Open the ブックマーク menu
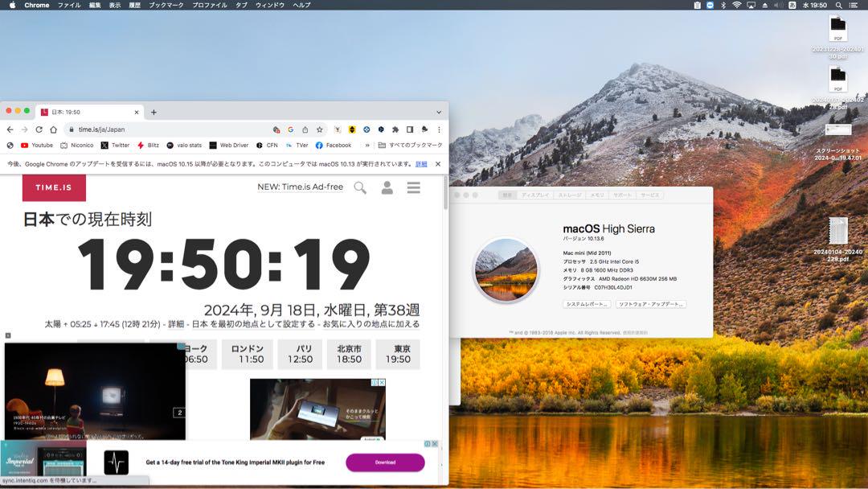Viewport: 868px width, 489px height. (166, 5)
